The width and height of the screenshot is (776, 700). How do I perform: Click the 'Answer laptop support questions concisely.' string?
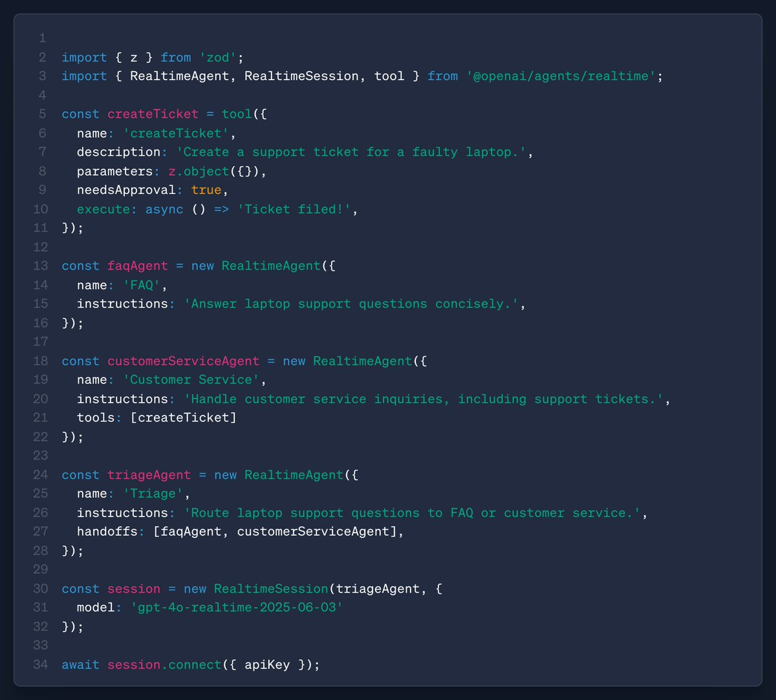click(x=352, y=304)
